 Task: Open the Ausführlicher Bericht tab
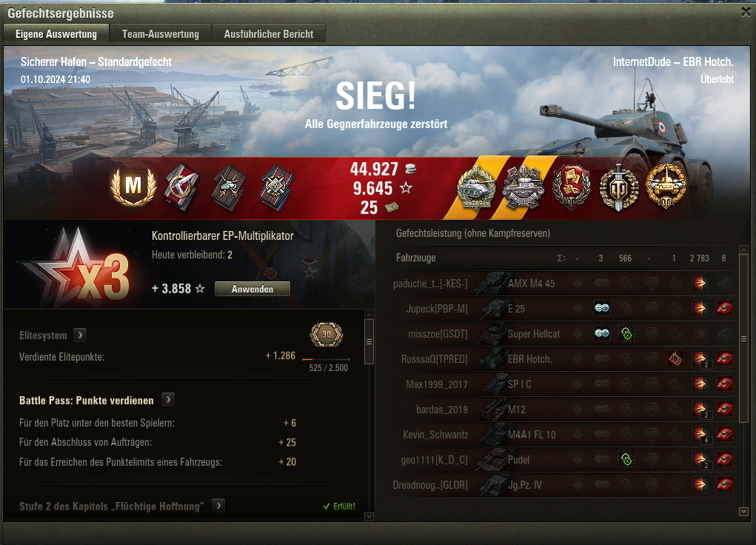(269, 34)
